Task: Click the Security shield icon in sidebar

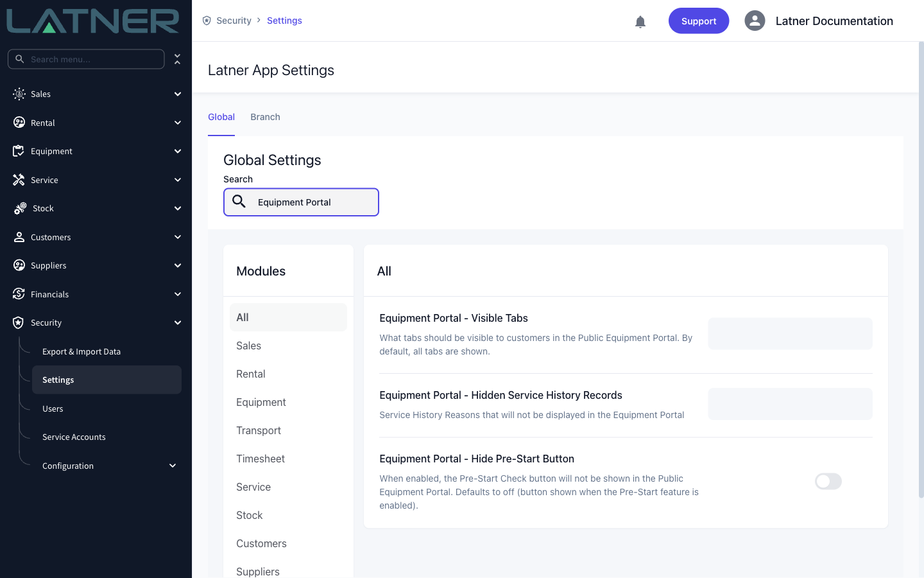Action: (x=19, y=322)
